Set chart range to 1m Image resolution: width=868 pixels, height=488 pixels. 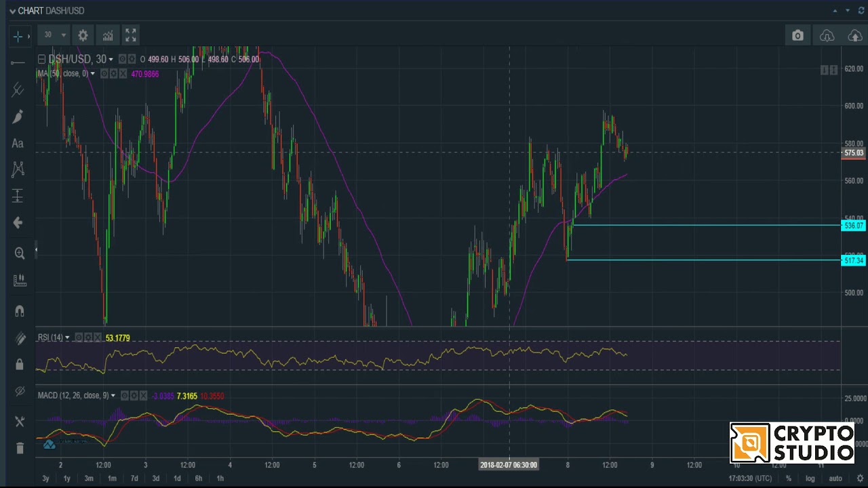[112, 479]
